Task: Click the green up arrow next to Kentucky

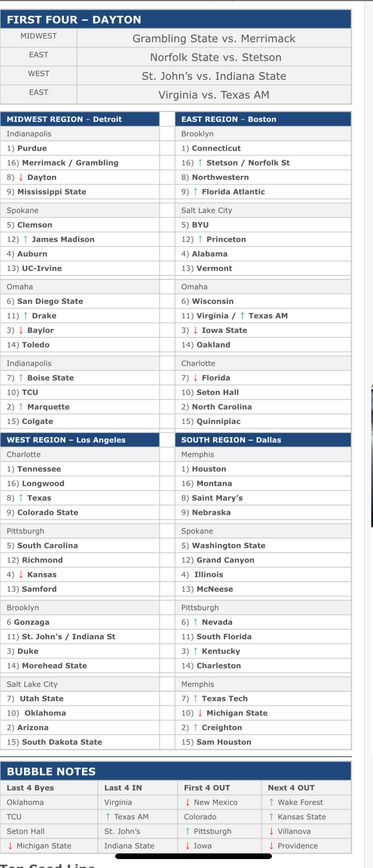Action: click(195, 651)
